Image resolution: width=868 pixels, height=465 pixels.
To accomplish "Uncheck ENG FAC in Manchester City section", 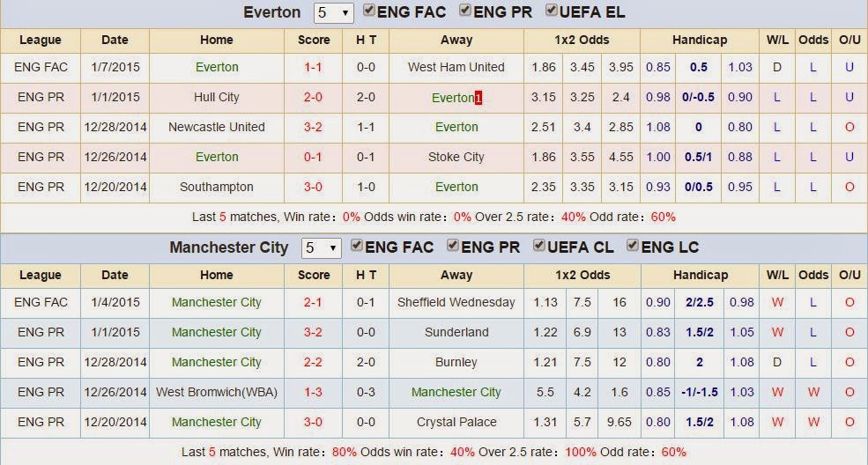I will pos(357,247).
